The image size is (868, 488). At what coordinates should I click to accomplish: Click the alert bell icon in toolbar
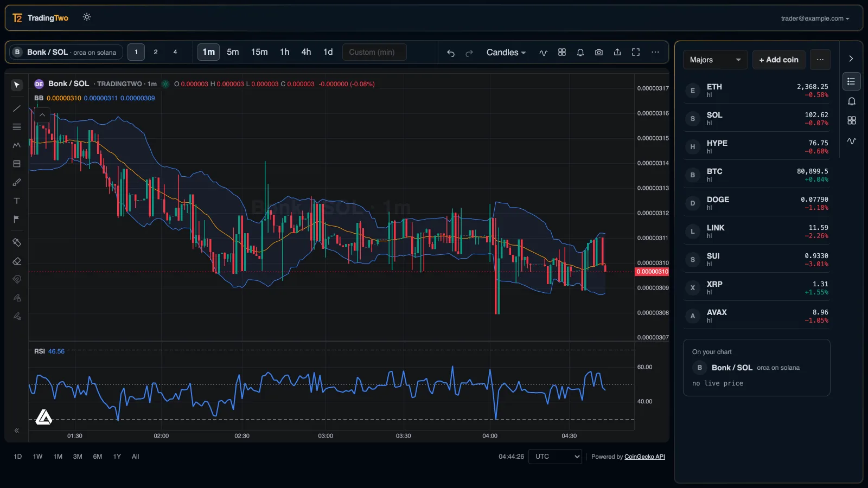coord(580,53)
